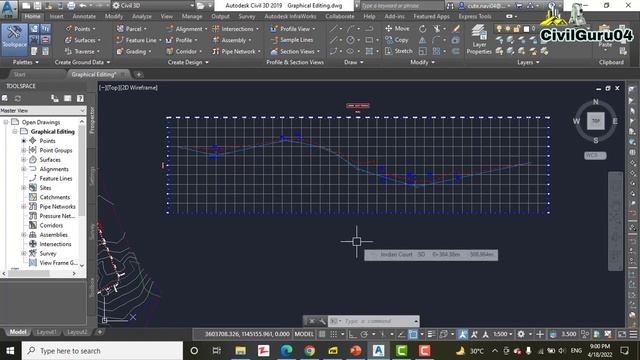The width and height of the screenshot is (640, 360).
Task: Click the layer color swatch in Layers panel
Action: [x=526, y=29]
